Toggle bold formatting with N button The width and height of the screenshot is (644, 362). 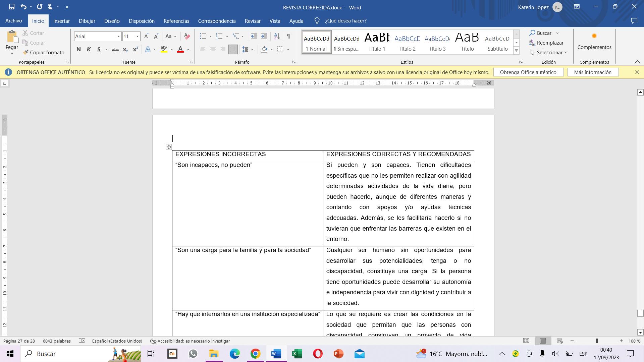click(78, 50)
